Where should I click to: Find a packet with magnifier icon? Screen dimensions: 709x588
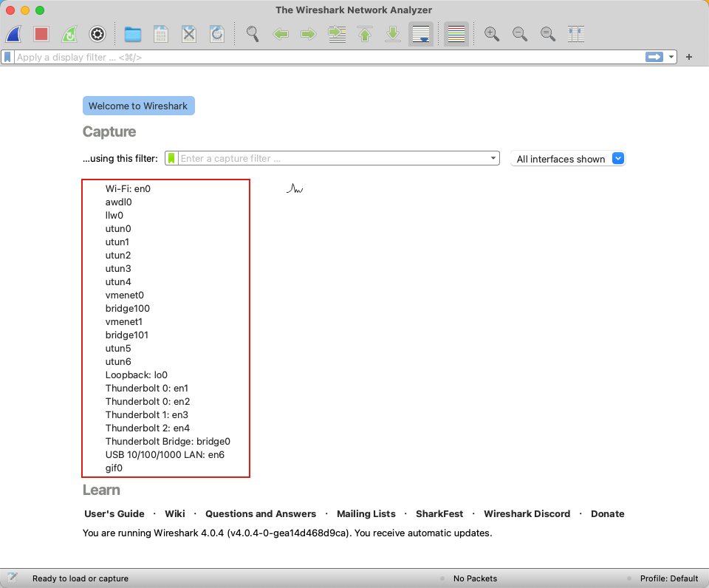click(x=253, y=34)
